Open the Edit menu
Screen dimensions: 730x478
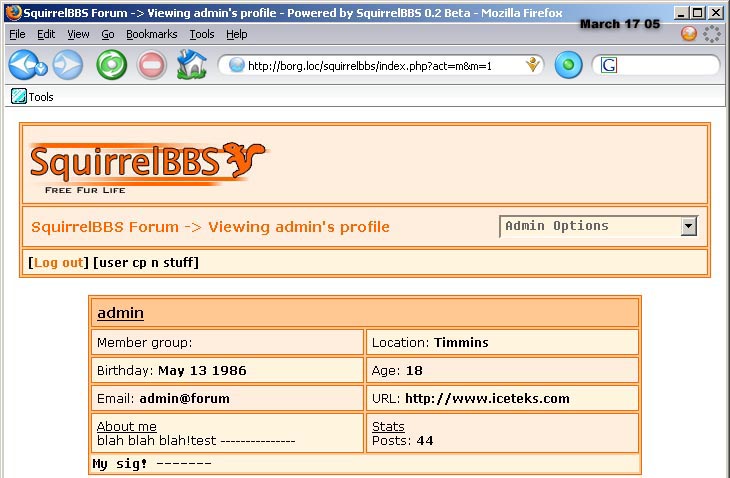click(x=46, y=34)
